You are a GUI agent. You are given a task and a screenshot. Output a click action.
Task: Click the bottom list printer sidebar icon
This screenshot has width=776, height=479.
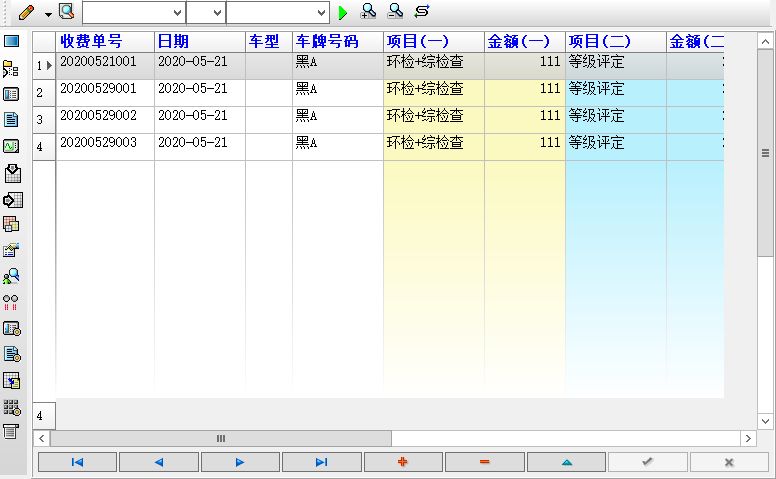(11, 431)
